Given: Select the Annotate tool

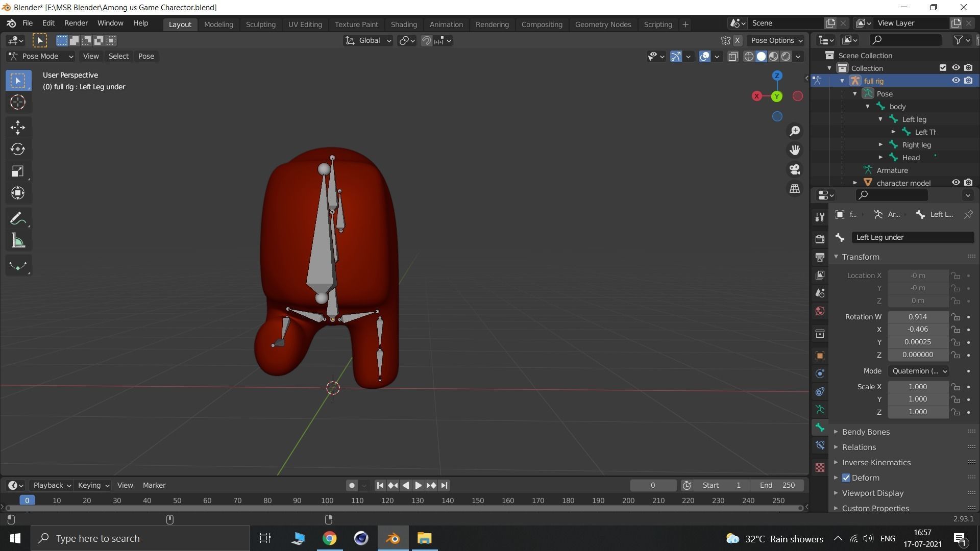Looking at the screenshot, I should pos(18,219).
